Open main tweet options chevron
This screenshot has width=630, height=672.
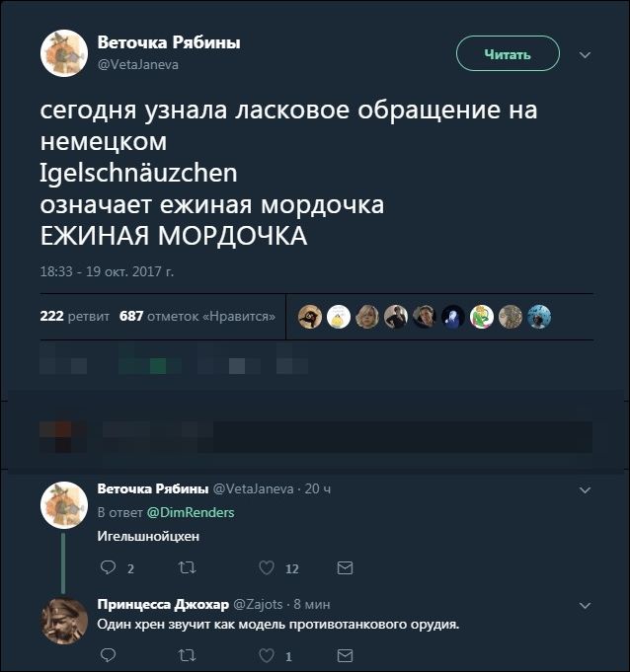584,54
